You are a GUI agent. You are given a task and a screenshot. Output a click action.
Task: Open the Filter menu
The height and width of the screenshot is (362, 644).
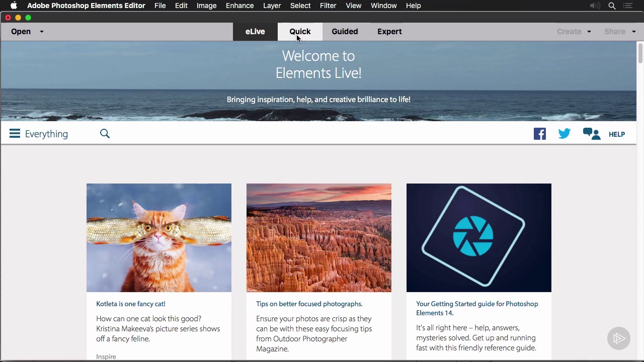tap(328, 6)
